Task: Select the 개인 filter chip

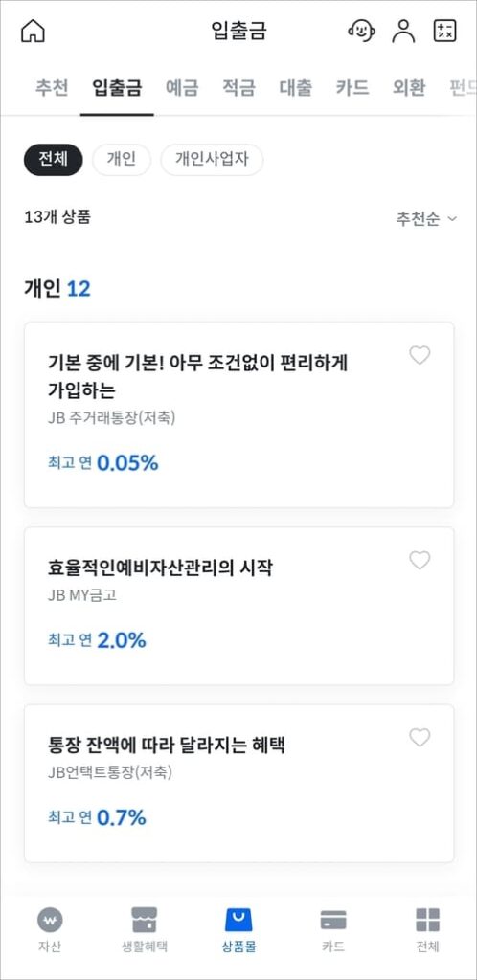Action: pyautogui.click(x=122, y=160)
